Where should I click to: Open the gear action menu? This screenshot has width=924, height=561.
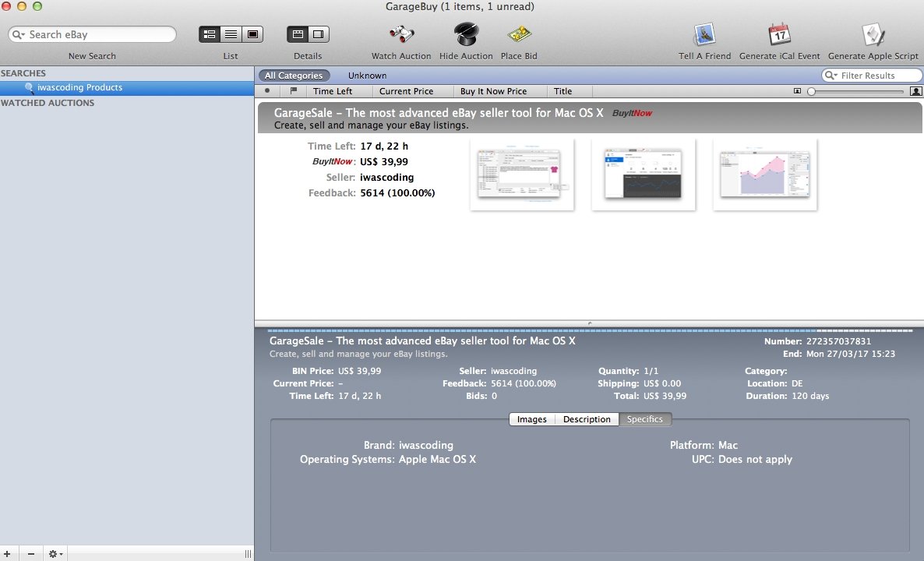(x=55, y=554)
